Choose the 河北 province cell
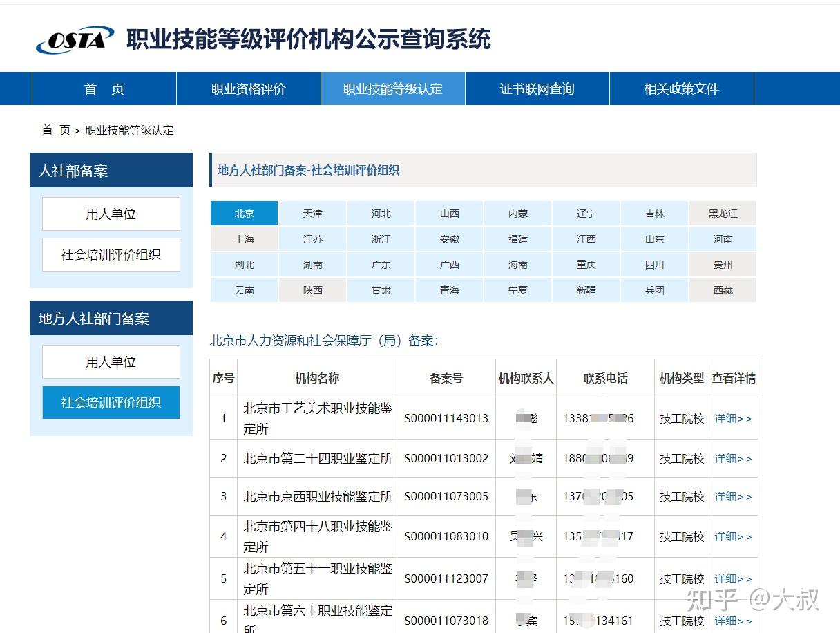The height and width of the screenshot is (633, 840). 381,214
